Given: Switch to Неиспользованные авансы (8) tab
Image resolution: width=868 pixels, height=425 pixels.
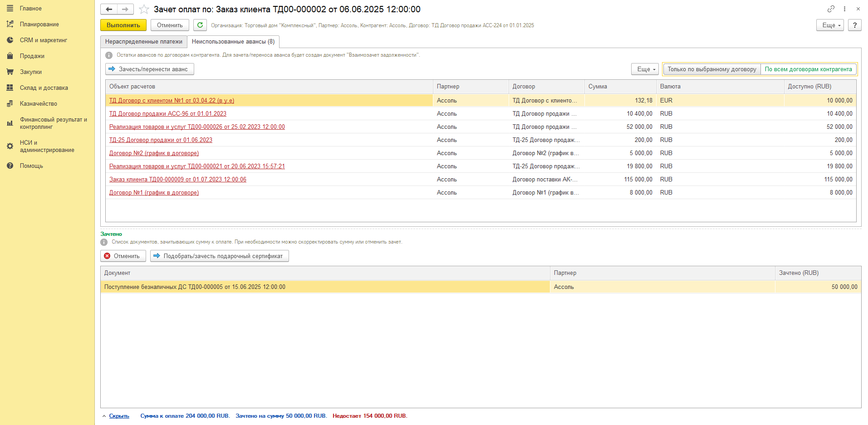Looking at the screenshot, I should (233, 42).
